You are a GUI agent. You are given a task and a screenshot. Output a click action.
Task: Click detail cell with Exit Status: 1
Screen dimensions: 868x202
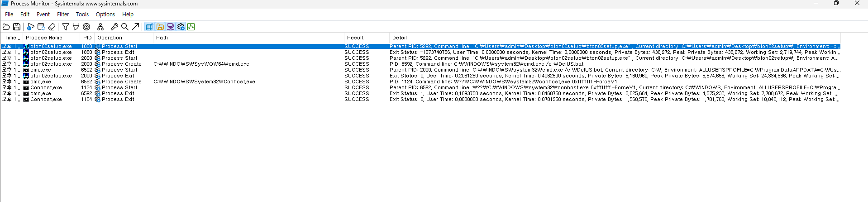click(615, 93)
